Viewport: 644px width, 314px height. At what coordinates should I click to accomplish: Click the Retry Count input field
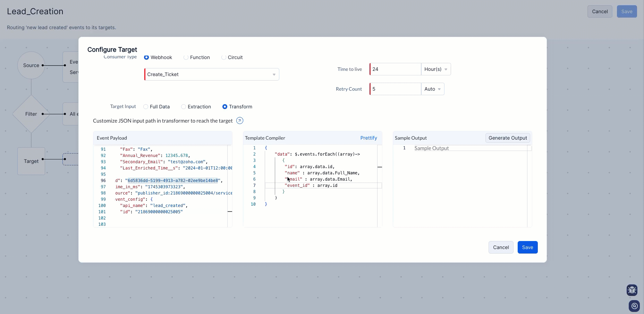395,89
